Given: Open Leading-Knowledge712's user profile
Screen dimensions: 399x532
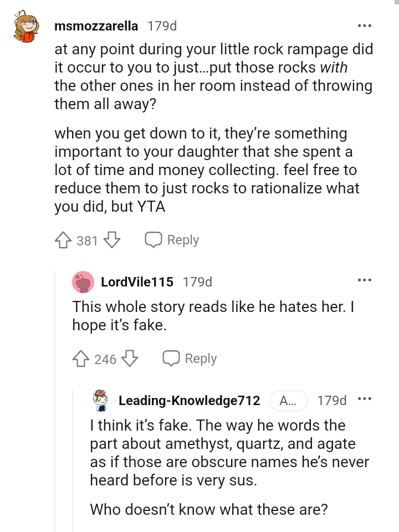Looking at the screenshot, I should tap(189, 401).
